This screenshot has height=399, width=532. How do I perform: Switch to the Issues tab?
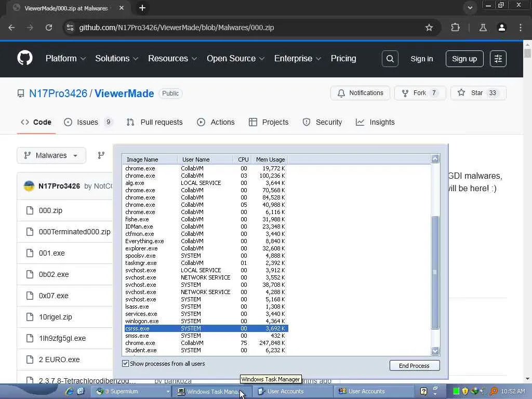88,122
